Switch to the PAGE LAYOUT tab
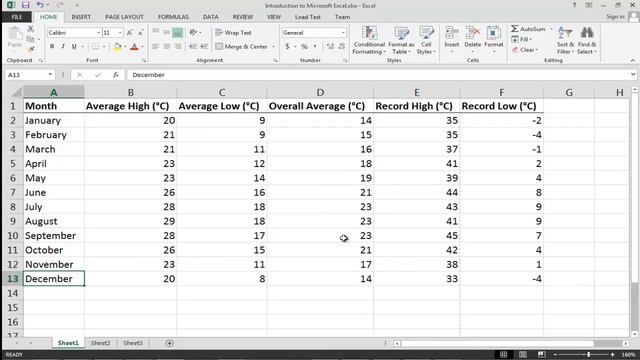 (124, 17)
